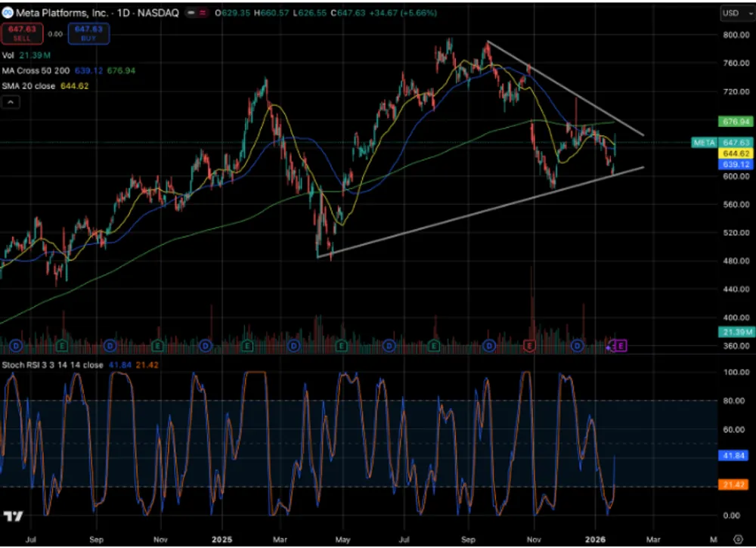The height and width of the screenshot is (548, 756).
Task: Collapse the indicator legend with chevron
Action: coord(11,102)
